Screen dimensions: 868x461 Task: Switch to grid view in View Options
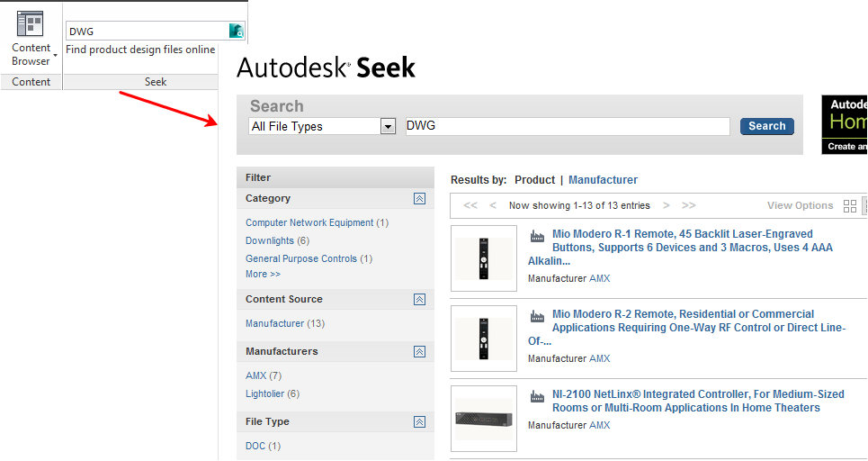849,206
